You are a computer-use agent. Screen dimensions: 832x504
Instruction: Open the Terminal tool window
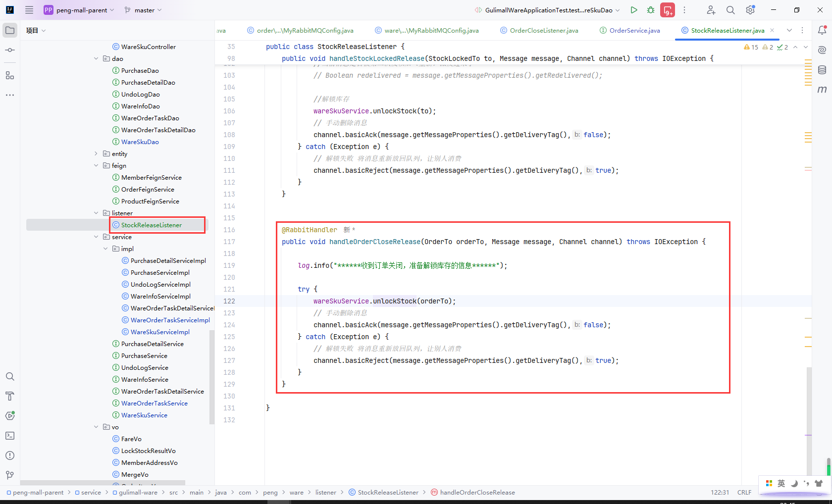(x=10, y=436)
